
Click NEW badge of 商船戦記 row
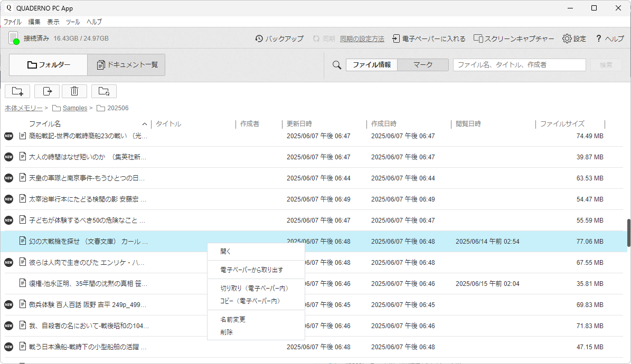click(8, 136)
